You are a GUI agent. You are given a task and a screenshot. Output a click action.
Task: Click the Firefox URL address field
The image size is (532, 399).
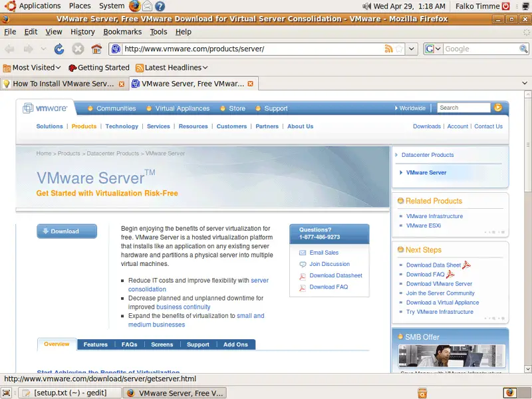(253, 49)
